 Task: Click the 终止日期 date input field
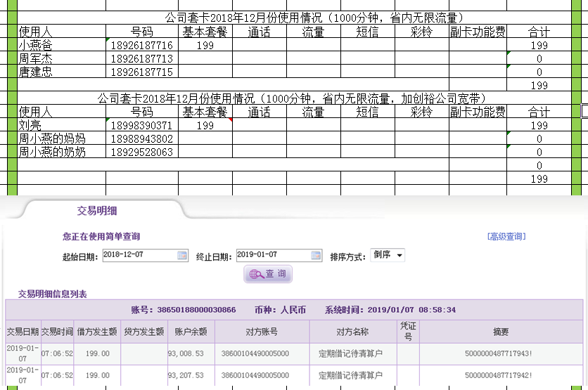click(x=274, y=255)
